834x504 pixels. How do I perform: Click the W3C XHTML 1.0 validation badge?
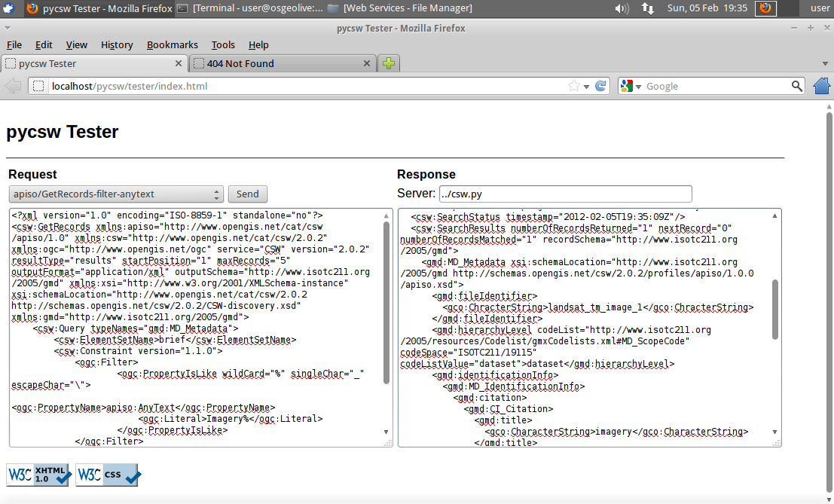38,474
